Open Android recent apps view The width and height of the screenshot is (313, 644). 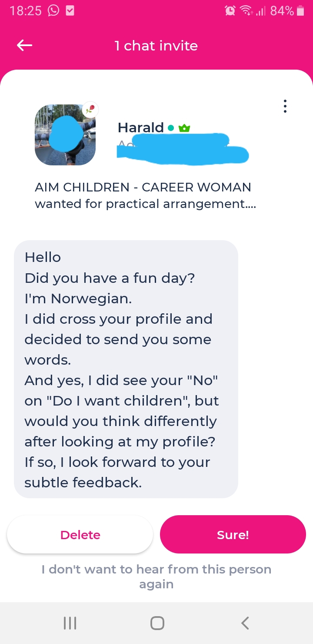click(x=70, y=623)
